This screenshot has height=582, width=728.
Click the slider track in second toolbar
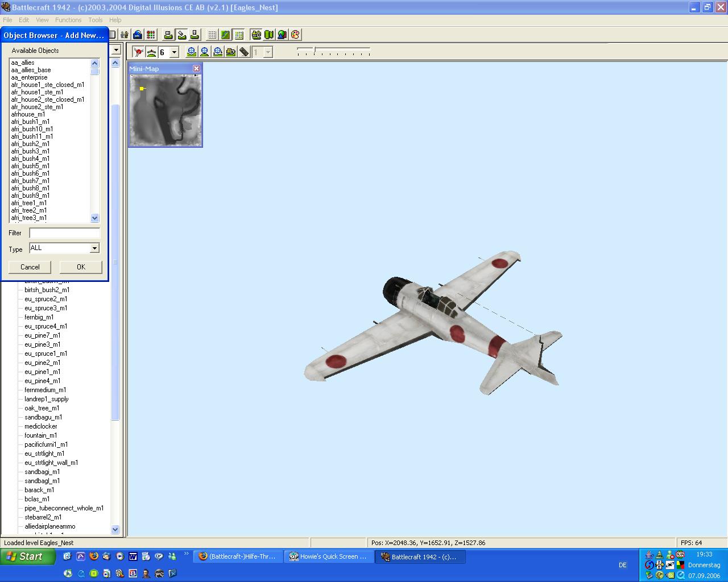tap(333, 51)
